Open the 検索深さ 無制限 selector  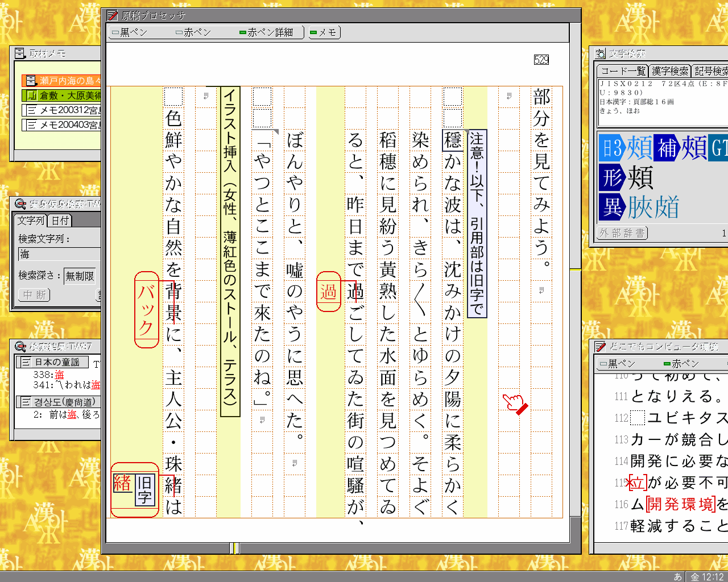[x=80, y=276]
